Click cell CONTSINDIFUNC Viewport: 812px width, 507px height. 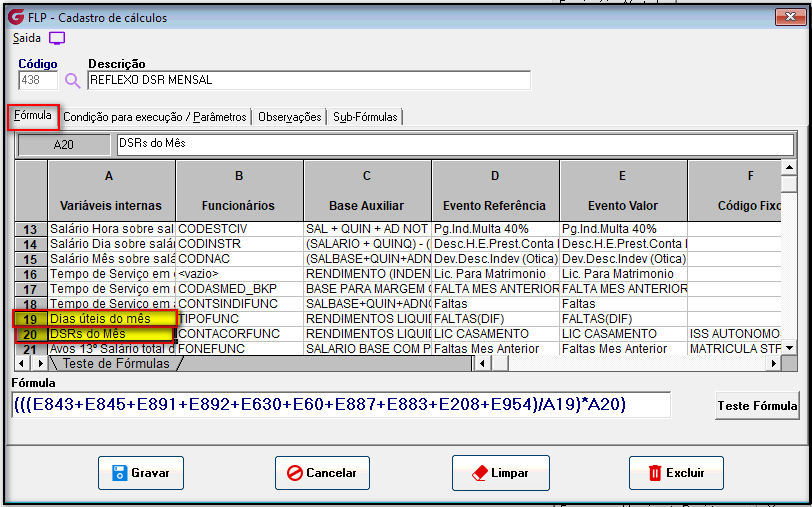tap(239, 304)
